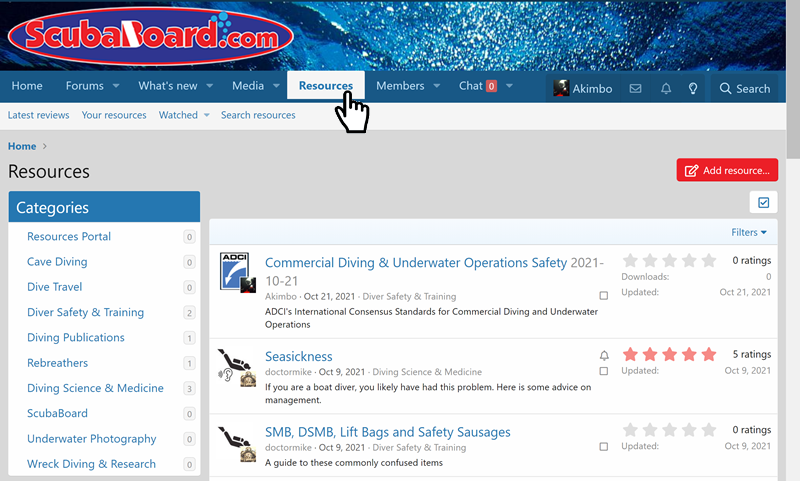Expand the Media dropdown arrow
Image resolution: width=800 pixels, height=481 pixels.
tap(277, 86)
